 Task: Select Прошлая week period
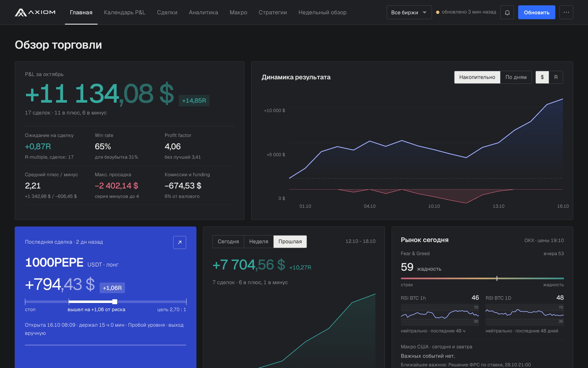[290, 242]
